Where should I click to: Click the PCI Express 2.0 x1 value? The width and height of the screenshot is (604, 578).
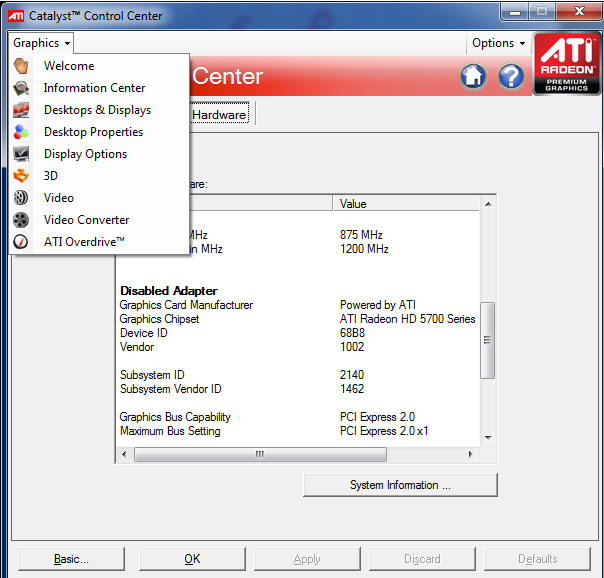(x=384, y=431)
